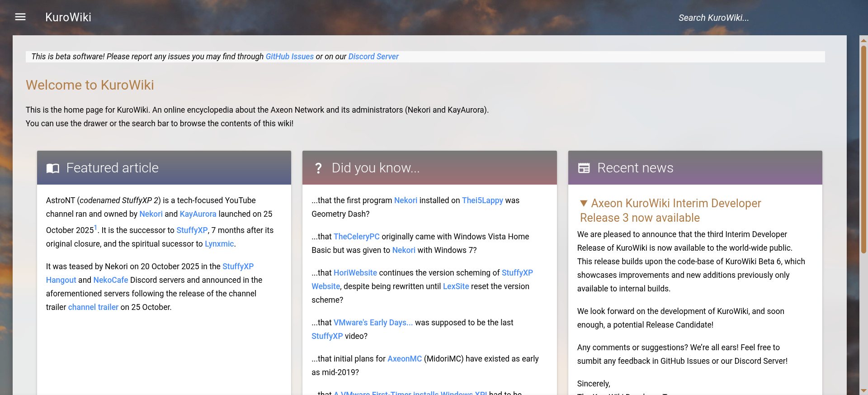
Task: Open VMware's Early Days article
Action: 373,323
